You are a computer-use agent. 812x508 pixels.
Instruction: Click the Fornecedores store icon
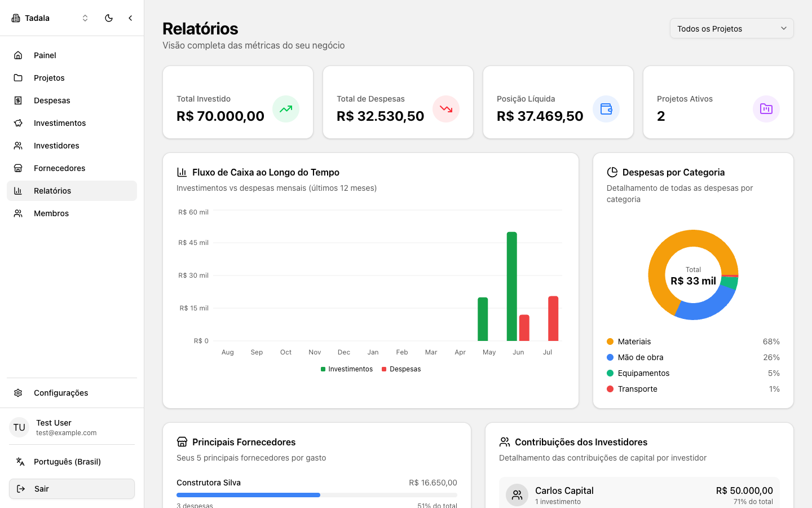pos(18,168)
